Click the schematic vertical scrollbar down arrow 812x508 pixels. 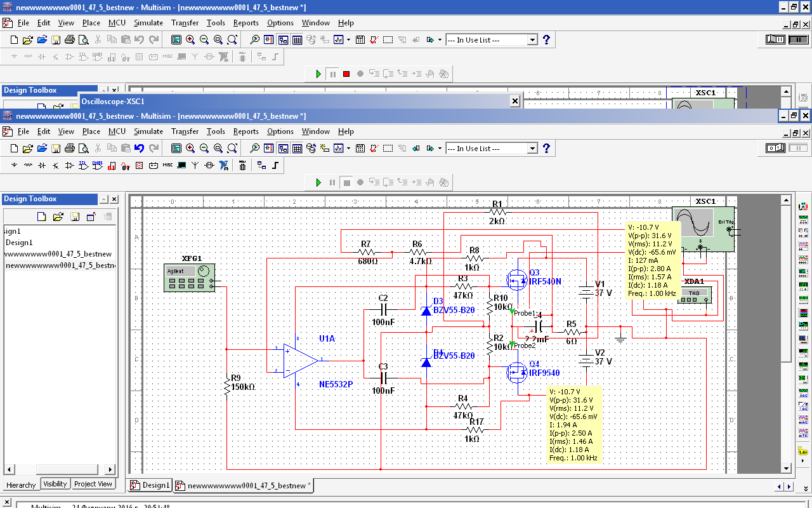(787, 469)
